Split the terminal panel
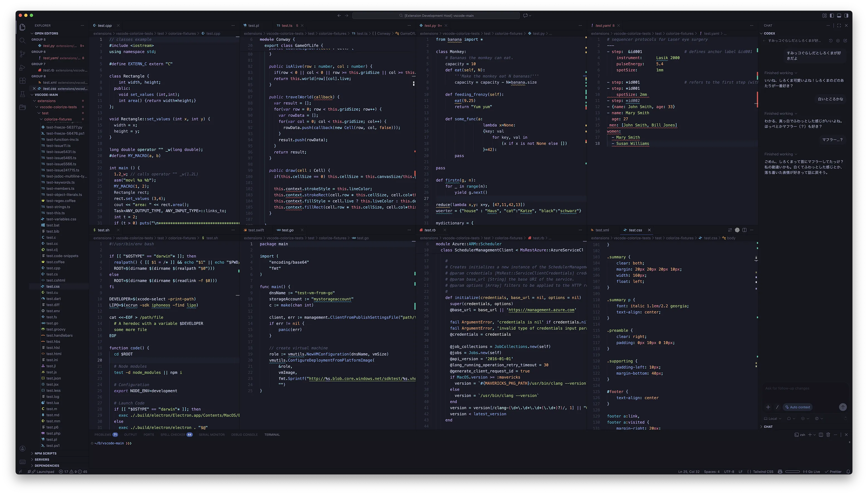 pos(821,435)
